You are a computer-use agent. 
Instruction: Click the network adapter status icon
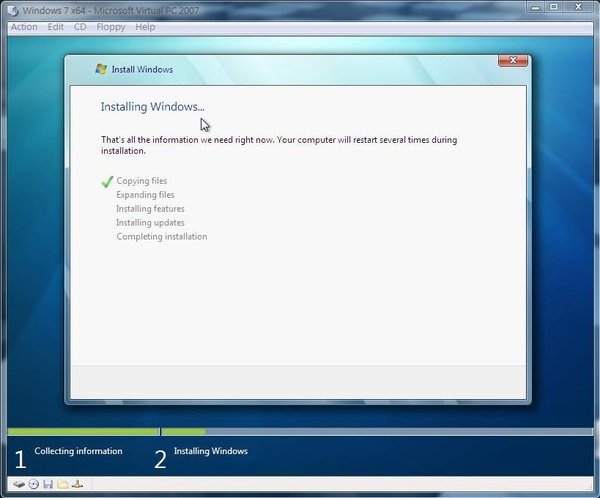click(x=77, y=484)
